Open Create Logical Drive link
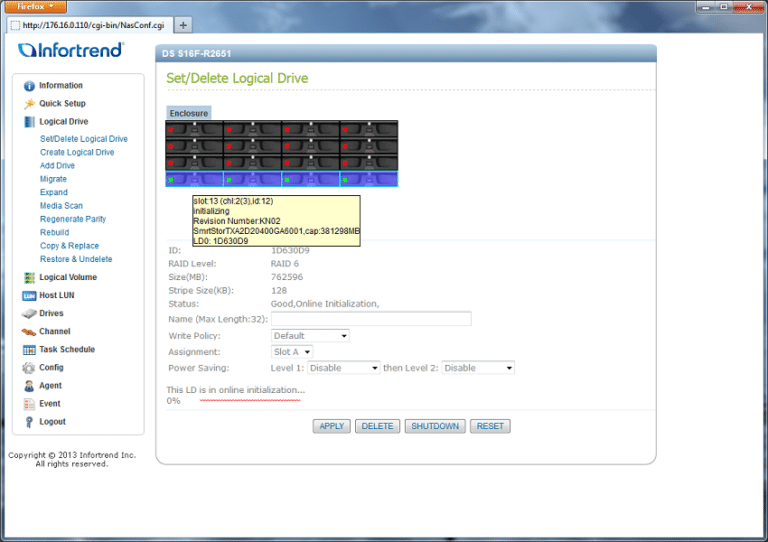768x542 pixels. coord(77,152)
